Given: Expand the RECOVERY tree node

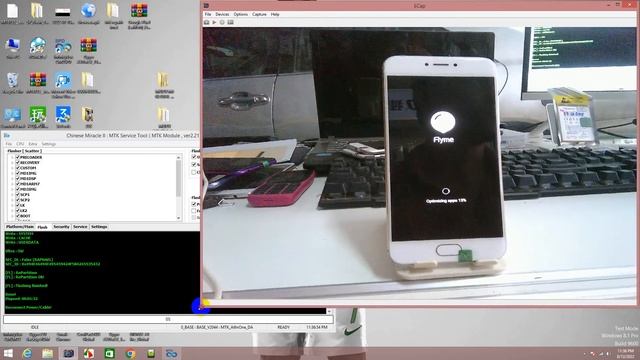Looking at the screenshot, I should click(x=13, y=162).
